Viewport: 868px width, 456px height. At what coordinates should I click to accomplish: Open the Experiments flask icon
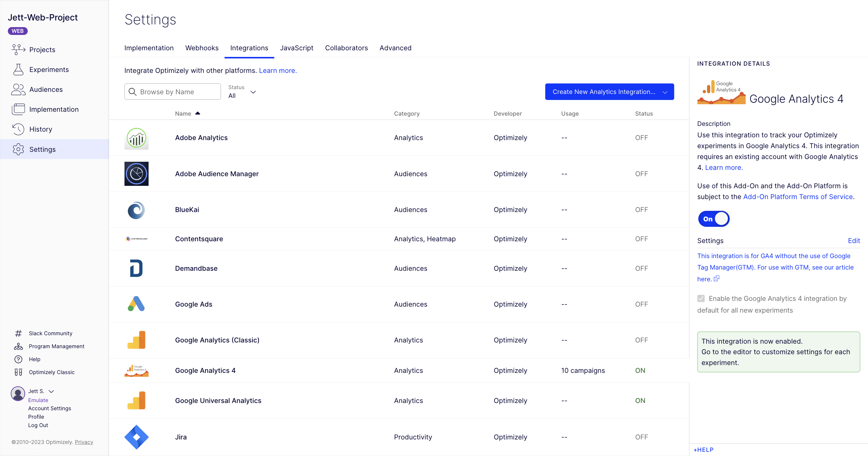tap(18, 69)
